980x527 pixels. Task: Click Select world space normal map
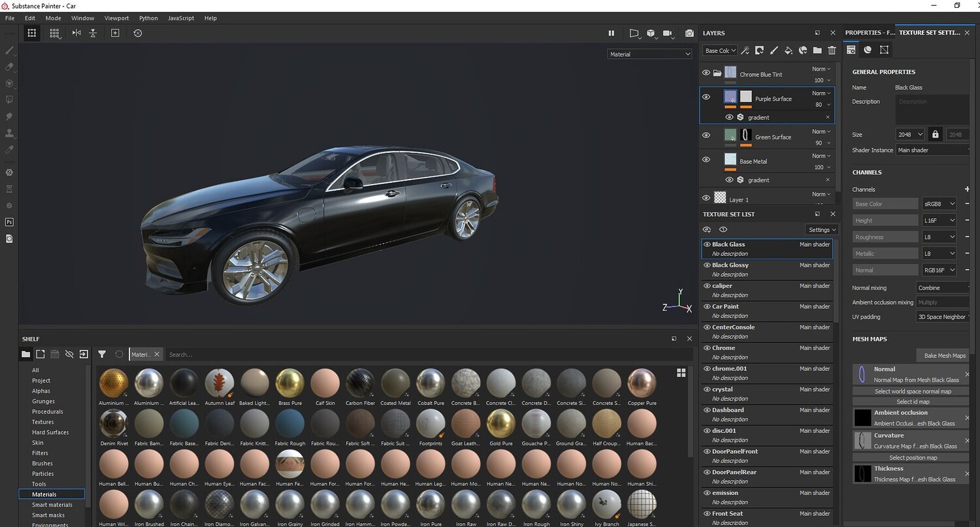[x=913, y=391]
